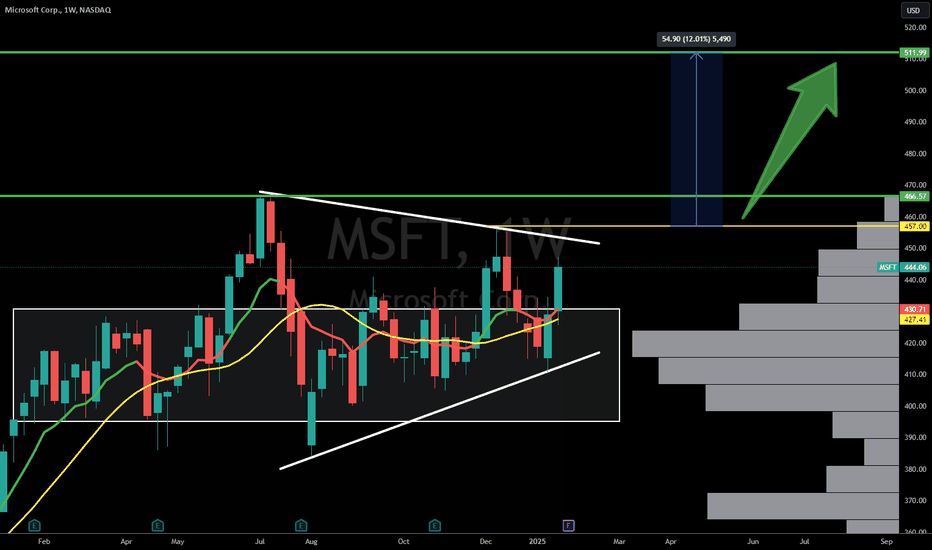Click 480.00 on the price axis
The width and height of the screenshot is (932, 550).
(915, 153)
